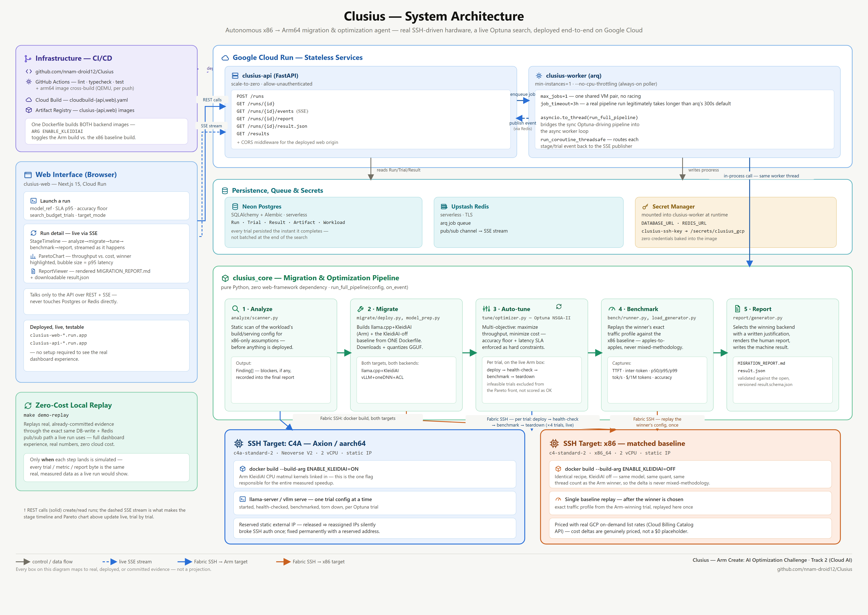
Task: Click the cube icon beside clusius_core heading
Action: 225,278
